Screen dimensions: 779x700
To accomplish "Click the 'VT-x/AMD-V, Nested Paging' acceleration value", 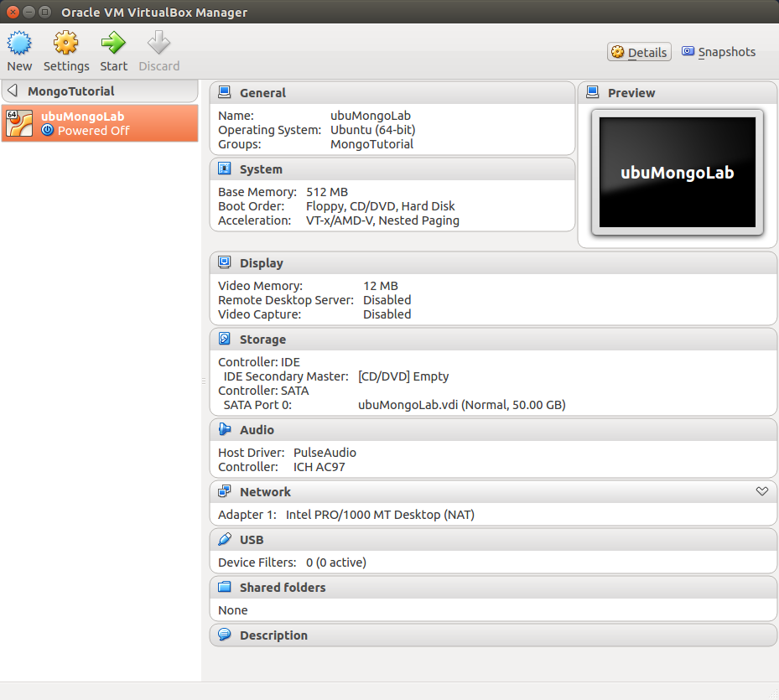I will (x=382, y=220).
